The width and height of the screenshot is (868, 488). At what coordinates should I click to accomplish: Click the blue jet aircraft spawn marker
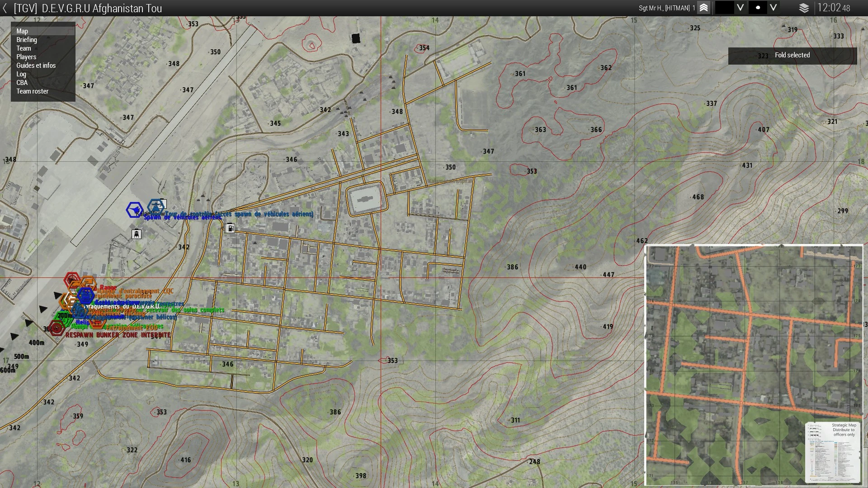134,210
